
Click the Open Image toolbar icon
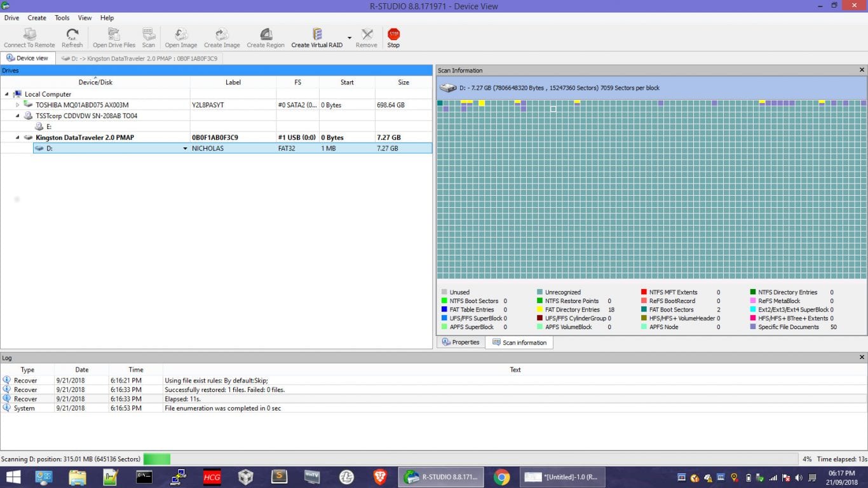pos(181,35)
